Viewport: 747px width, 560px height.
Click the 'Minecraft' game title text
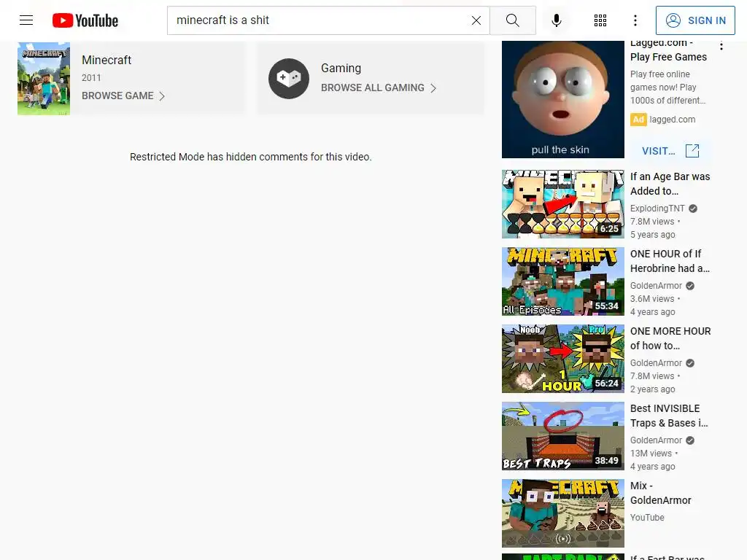tap(107, 60)
